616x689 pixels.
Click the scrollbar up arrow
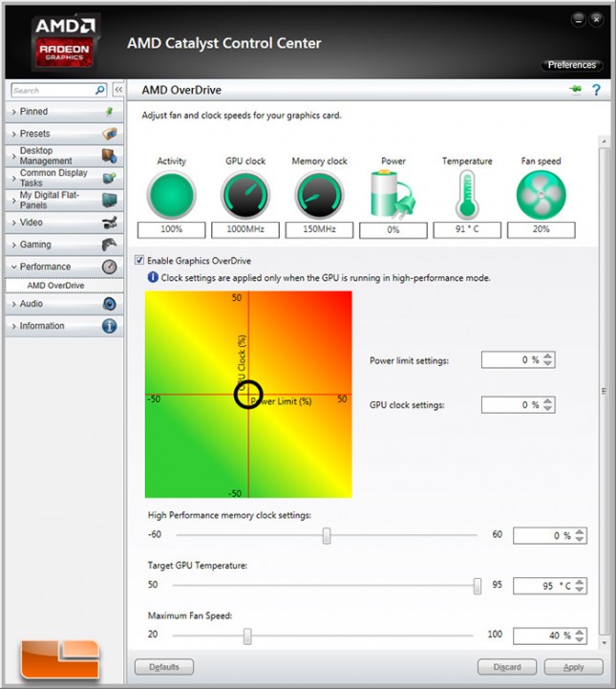click(x=605, y=141)
